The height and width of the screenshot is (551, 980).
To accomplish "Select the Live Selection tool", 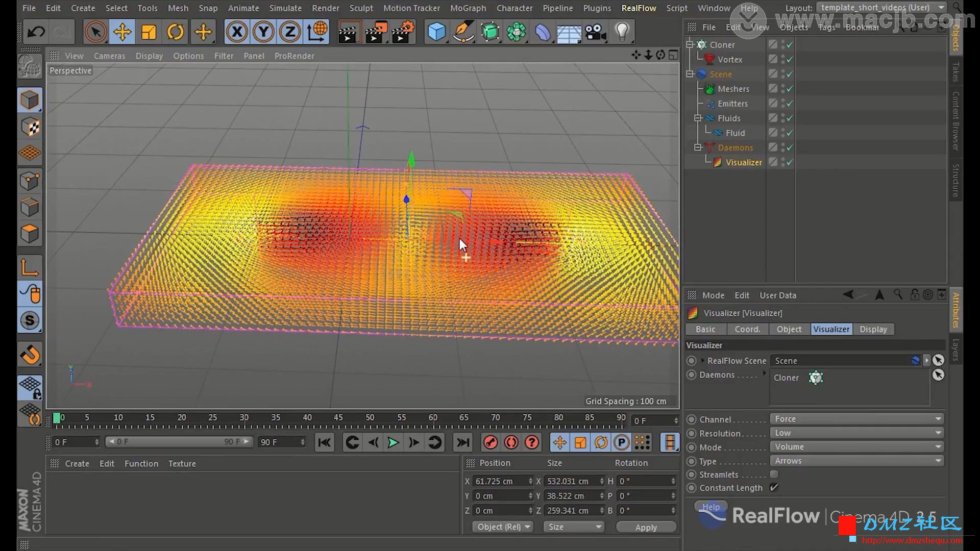I will (x=95, y=32).
